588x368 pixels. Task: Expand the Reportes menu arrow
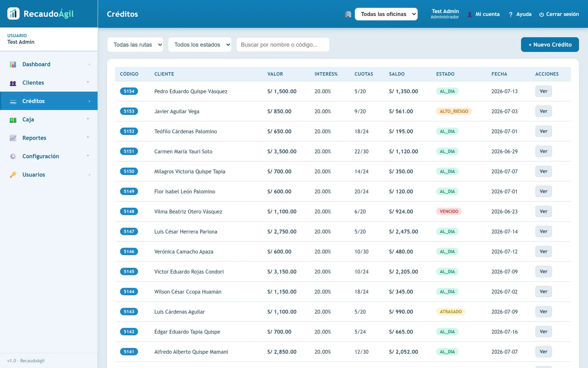click(88, 137)
